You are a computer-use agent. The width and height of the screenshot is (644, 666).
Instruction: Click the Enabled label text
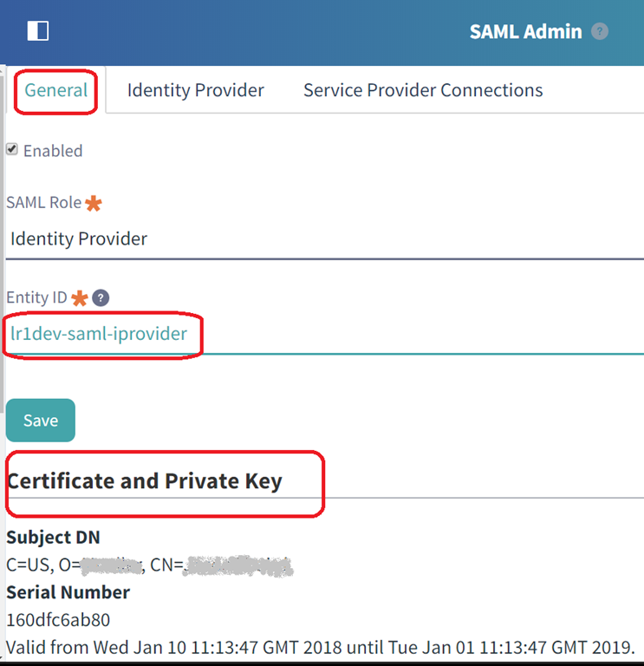pyautogui.click(x=53, y=151)
